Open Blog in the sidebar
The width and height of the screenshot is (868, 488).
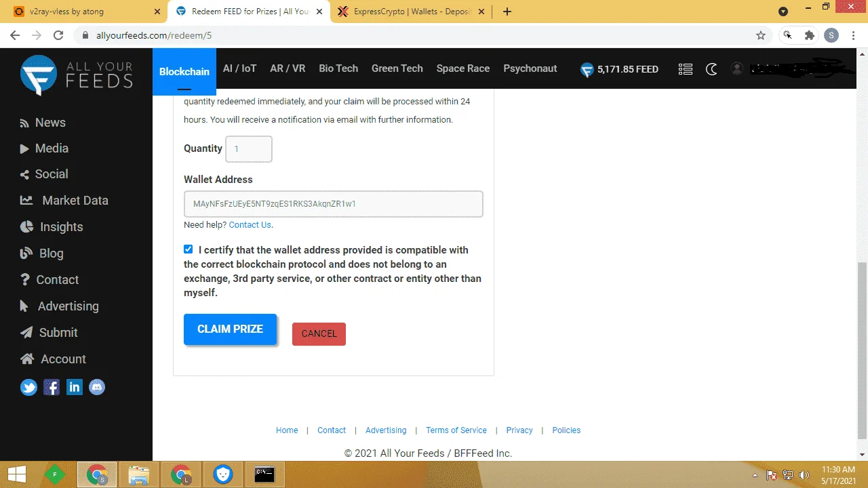(x=42, y=253)
